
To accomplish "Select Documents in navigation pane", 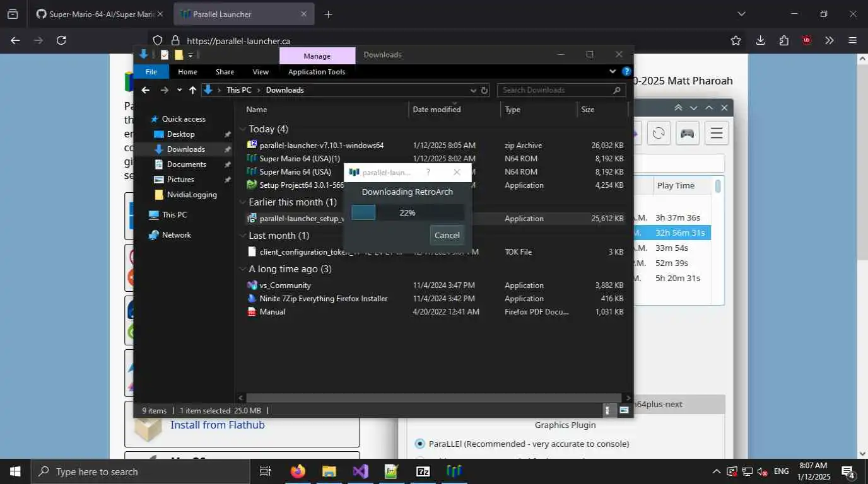I will 187,164.
